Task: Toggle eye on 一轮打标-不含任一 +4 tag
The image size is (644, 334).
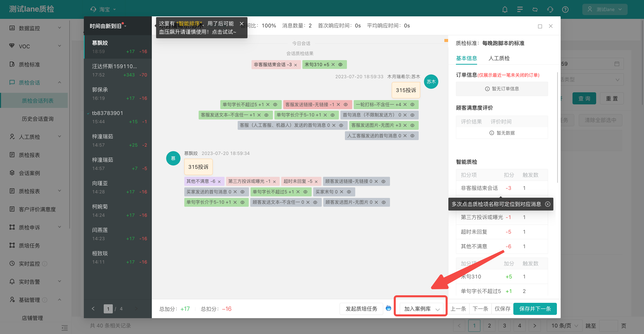Action: [412, 105]
